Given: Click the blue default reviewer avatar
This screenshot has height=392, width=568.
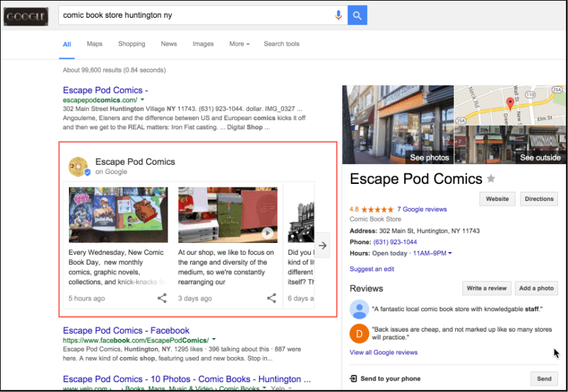Looking at the screenshot, I should 359,310.
